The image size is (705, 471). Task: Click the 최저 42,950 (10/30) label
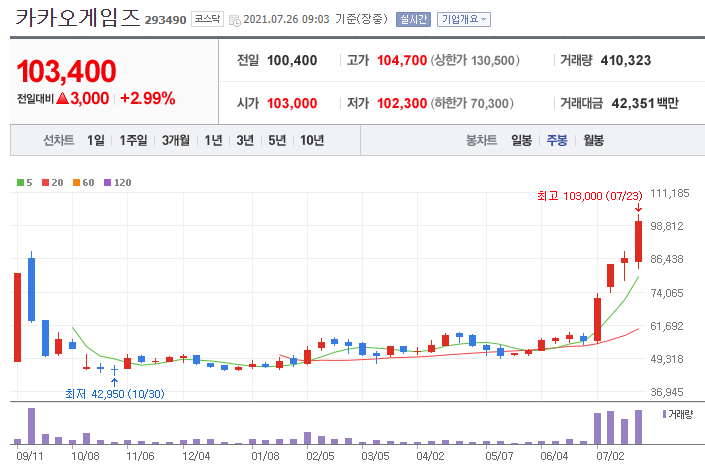tap(115, 394)
